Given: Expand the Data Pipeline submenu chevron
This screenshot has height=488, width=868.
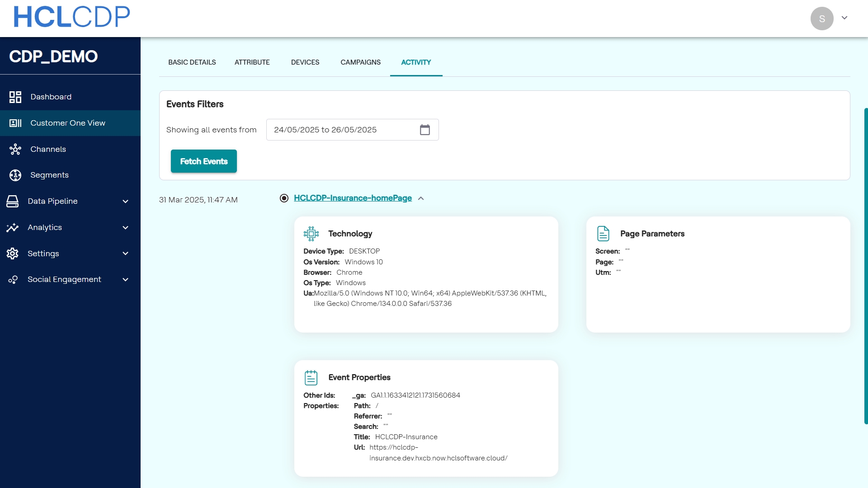Looking at the screenshot, I should tap(126, 202).
